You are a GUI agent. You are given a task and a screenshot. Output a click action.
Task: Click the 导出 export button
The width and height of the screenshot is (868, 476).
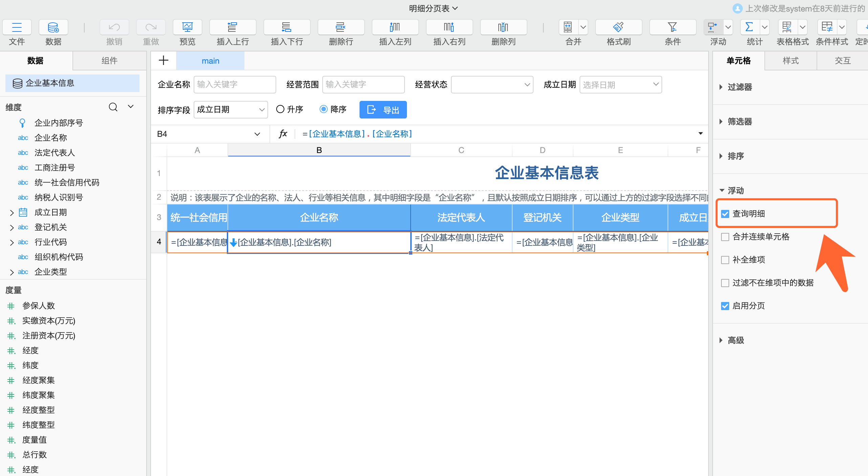coord(383,110)
